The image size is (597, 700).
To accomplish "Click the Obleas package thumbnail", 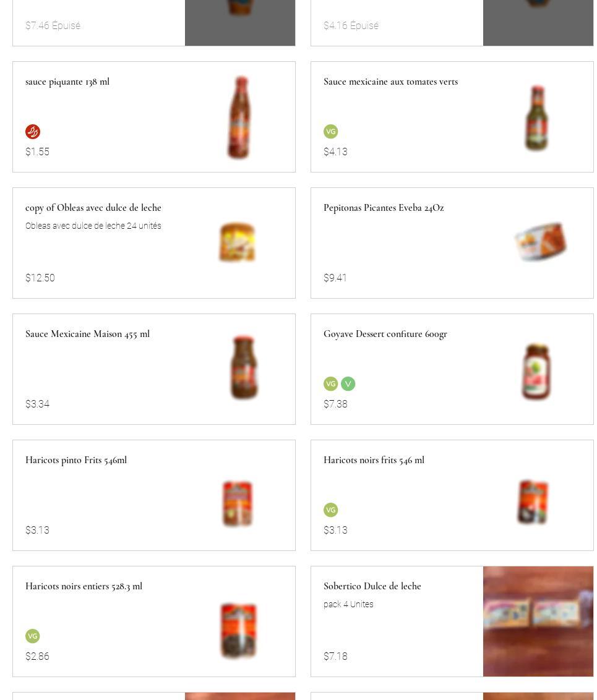I will coord(238,242).
